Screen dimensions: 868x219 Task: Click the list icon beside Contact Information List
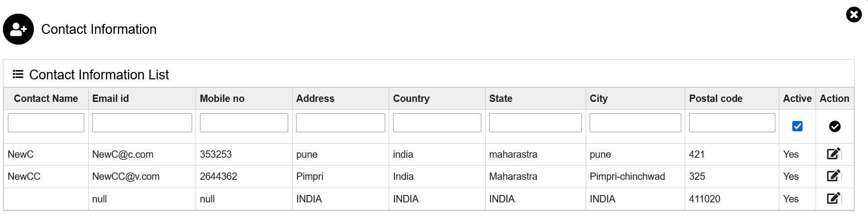(18, 74)
